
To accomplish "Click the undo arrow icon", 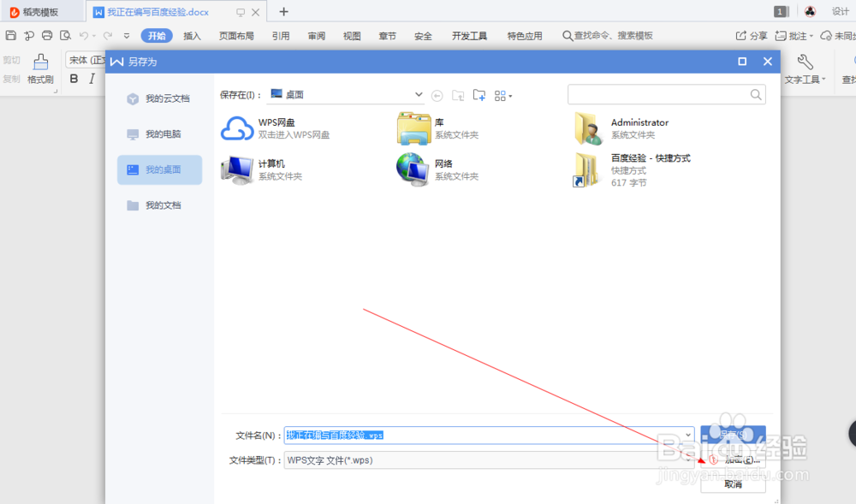I will pos(84,35).
